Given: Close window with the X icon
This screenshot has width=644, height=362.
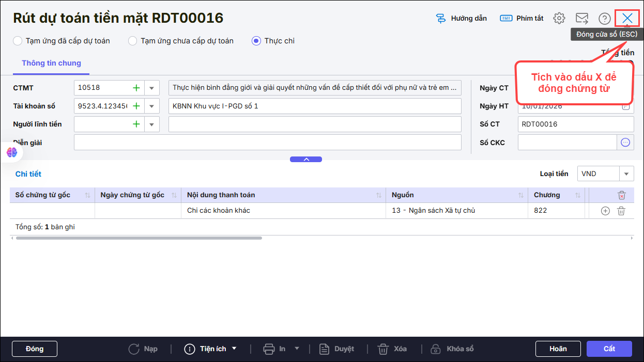Looking at the screenshot, I should (x=627, y=18).
